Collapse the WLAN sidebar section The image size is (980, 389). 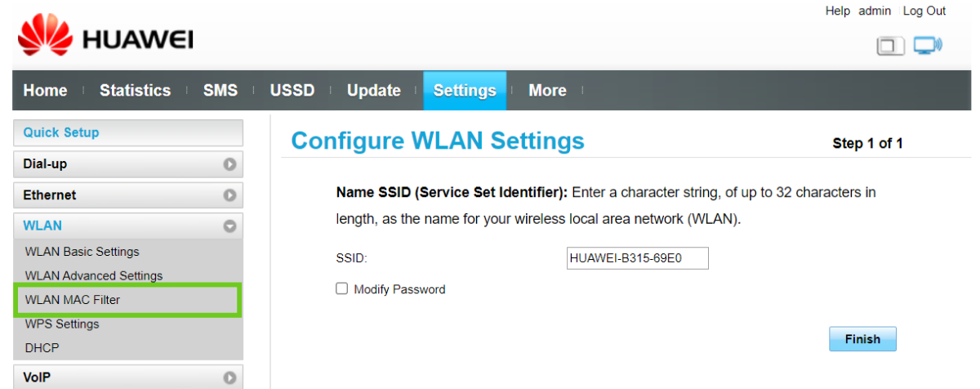[x=229, y=226]
